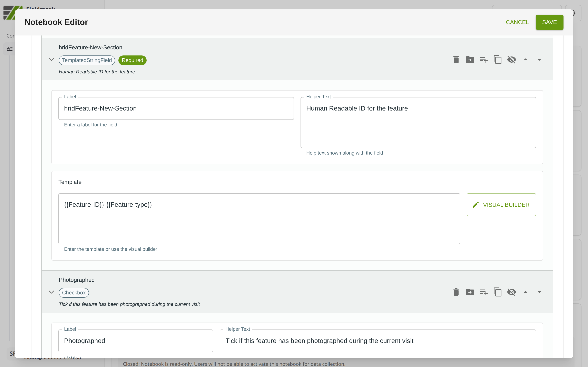Edit the Photographed Label input
The height and width of the screenshot is (367, 588).
point(135,341)
